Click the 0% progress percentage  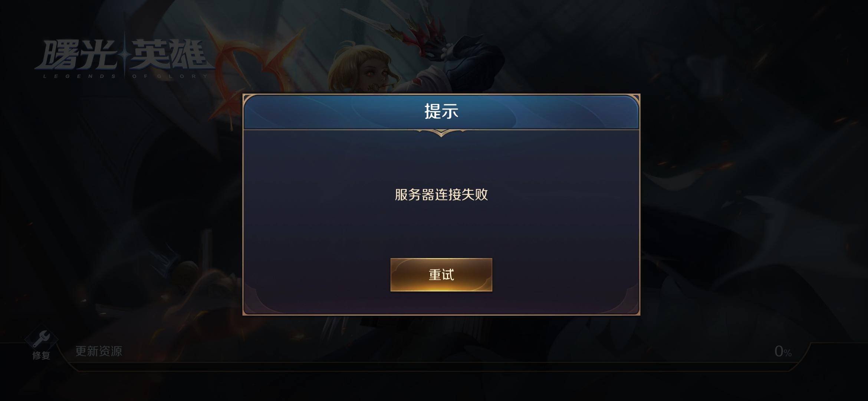[783, 351]
